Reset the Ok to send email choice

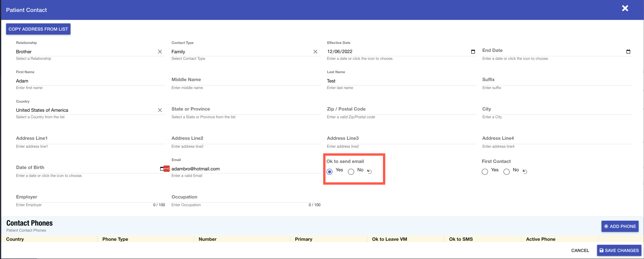[x=369, y=171]
